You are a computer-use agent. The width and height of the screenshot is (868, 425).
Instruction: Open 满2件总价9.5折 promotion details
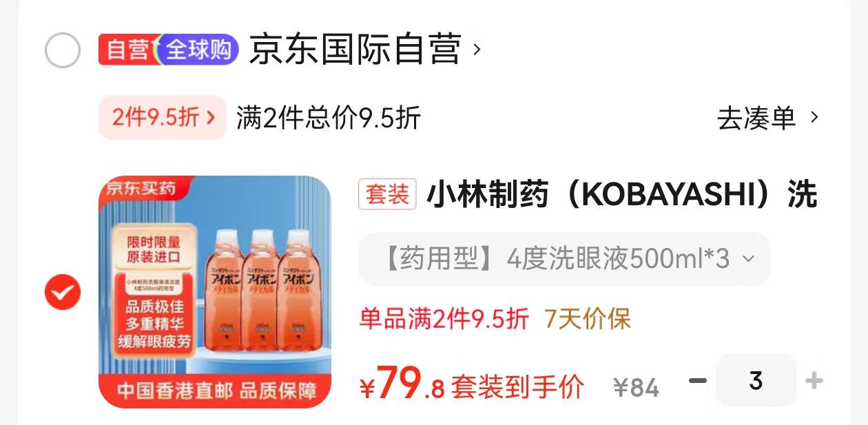(x=328, y=118)
